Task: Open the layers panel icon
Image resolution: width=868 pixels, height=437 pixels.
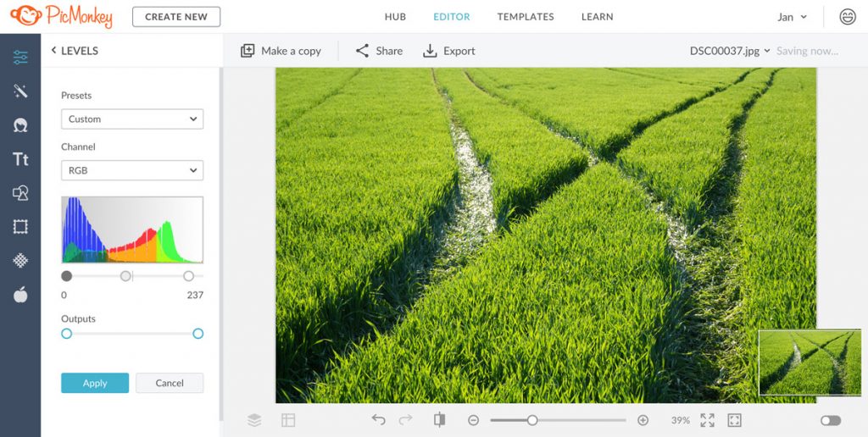Action: pos(254,420)
